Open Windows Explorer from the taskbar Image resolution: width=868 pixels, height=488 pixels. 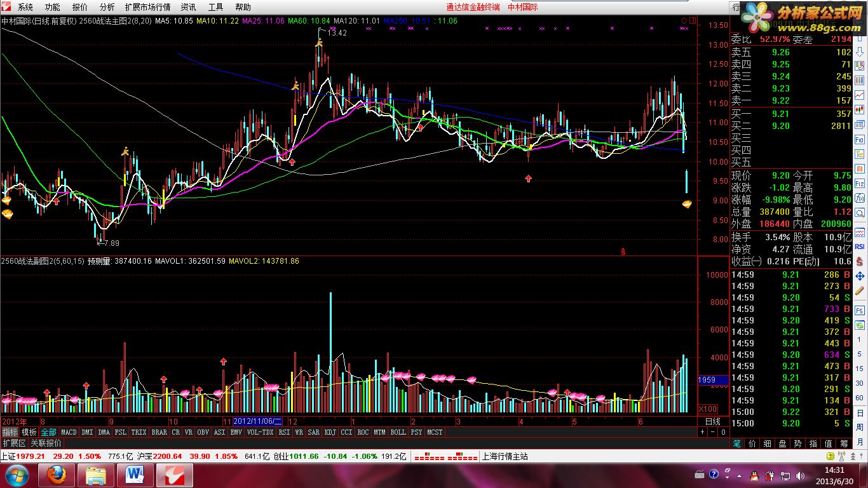96,475
